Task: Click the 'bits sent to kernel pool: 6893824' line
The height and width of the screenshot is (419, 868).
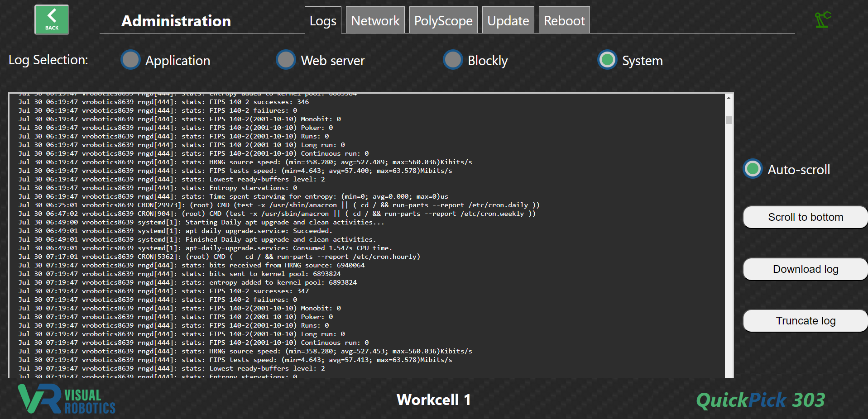Action: coord(179,274)
